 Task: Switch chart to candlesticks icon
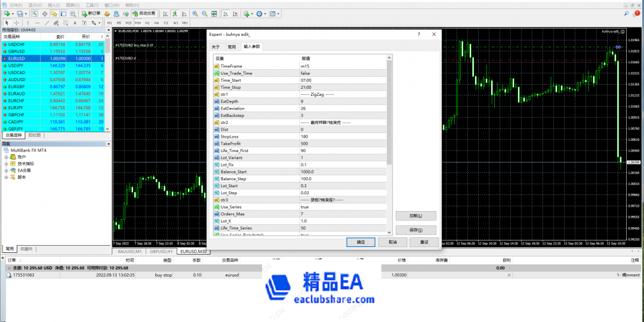coord(174,14)
